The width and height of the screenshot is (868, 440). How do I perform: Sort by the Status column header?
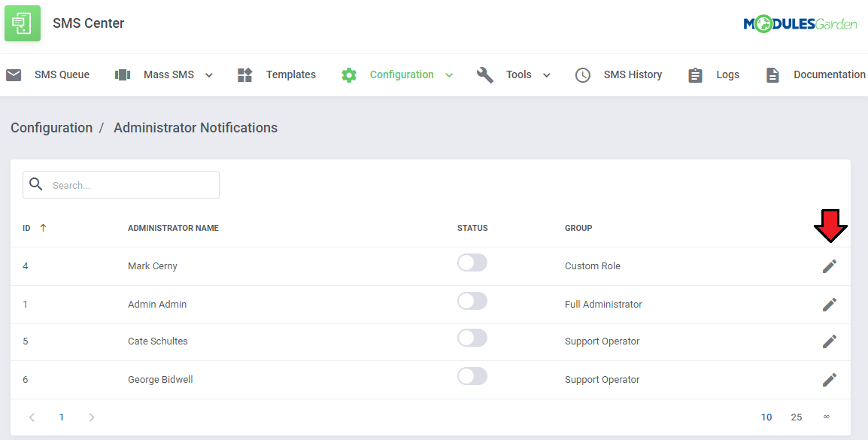[x=472, y=228]
